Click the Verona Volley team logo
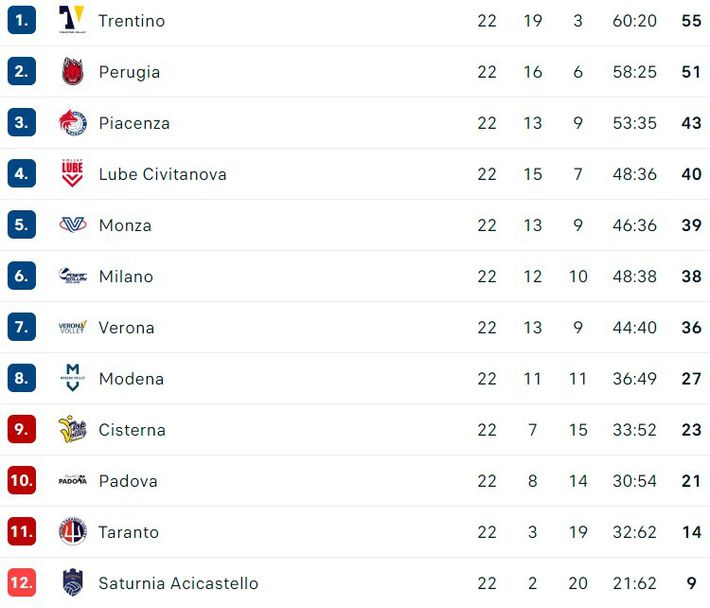 [72, 327]
